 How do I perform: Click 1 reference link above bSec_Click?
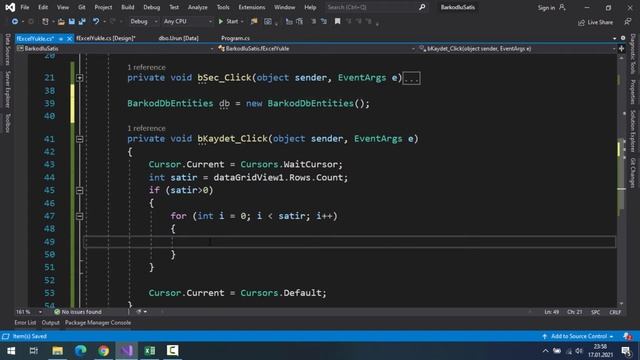click(146, 67)
